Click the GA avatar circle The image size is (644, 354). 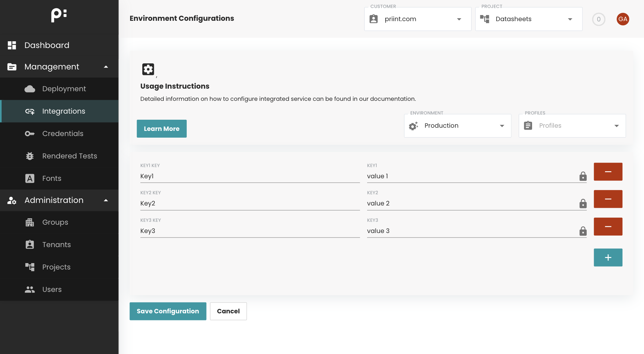623,19
